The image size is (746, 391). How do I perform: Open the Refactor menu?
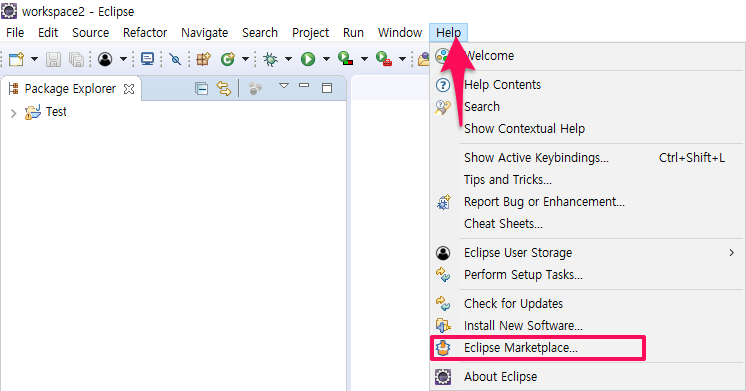(x=145, y=32)
